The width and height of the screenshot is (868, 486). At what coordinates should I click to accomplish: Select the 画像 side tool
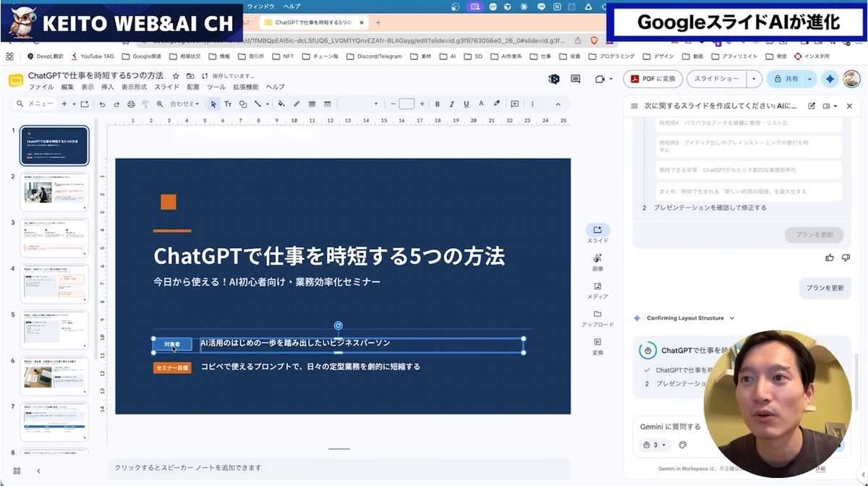tap(597, 262)
